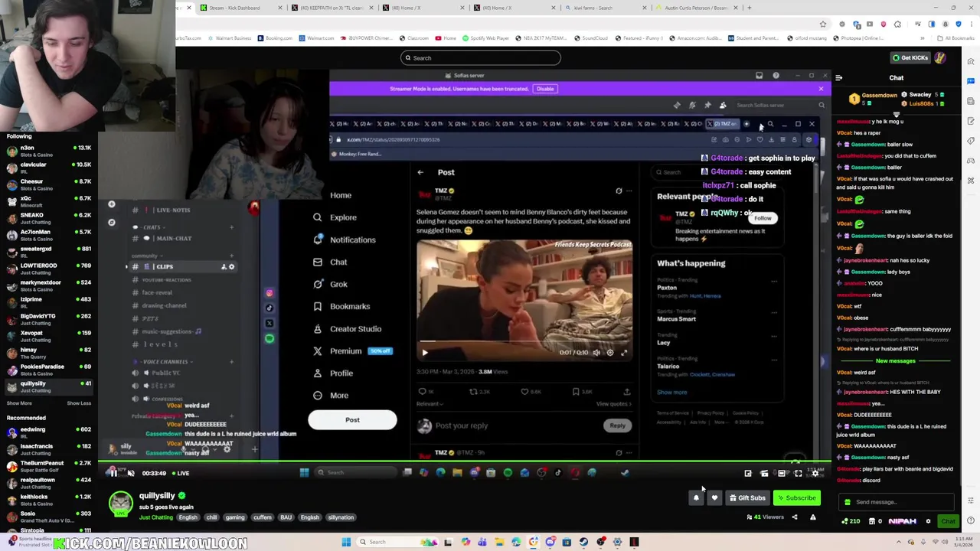The image size is (980, 551).
Task: Subscribe to quillysilly channel
Action: click(797, 498)
